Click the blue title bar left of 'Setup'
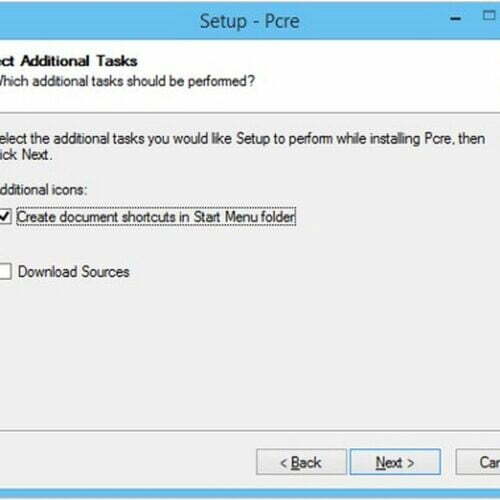This screenshot has height=500, width=500. point(100,21)
